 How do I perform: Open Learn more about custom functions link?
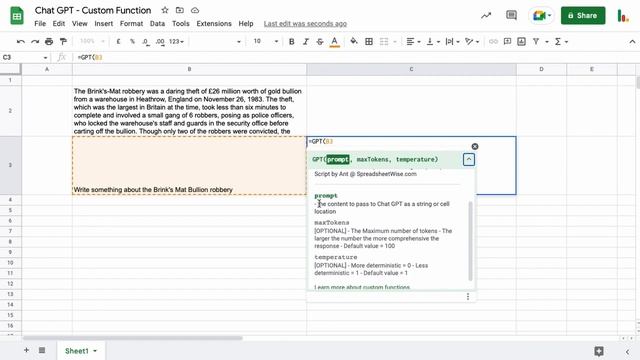point(362,287)
